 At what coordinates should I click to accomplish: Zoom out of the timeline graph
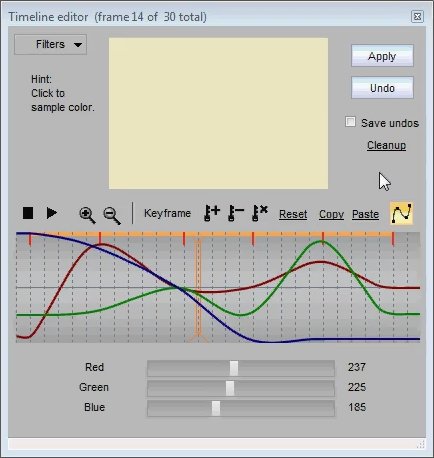[x=112, y=215]
